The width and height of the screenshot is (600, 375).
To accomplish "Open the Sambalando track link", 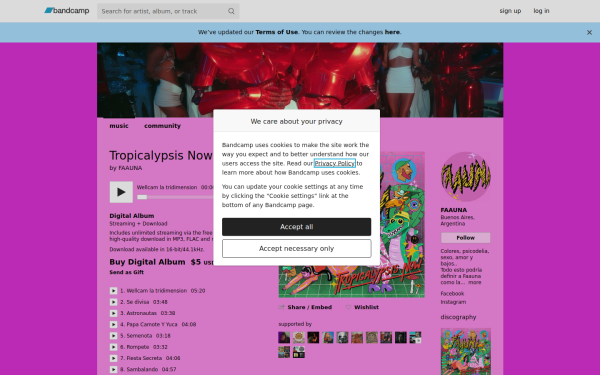I will (x=142, y=369).
